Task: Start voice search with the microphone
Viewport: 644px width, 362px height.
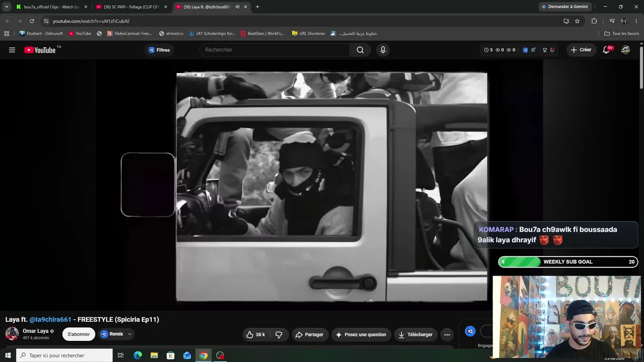Action: (x=383, y=50)
